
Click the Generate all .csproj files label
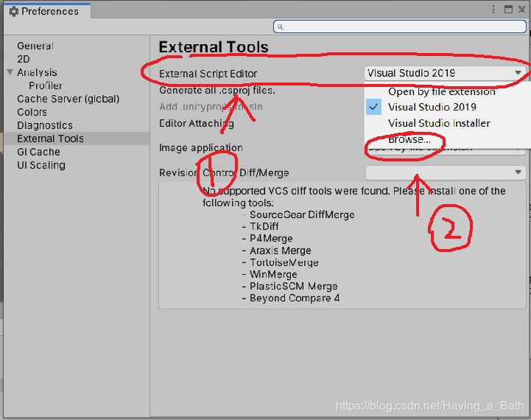[x=217, y=91]
